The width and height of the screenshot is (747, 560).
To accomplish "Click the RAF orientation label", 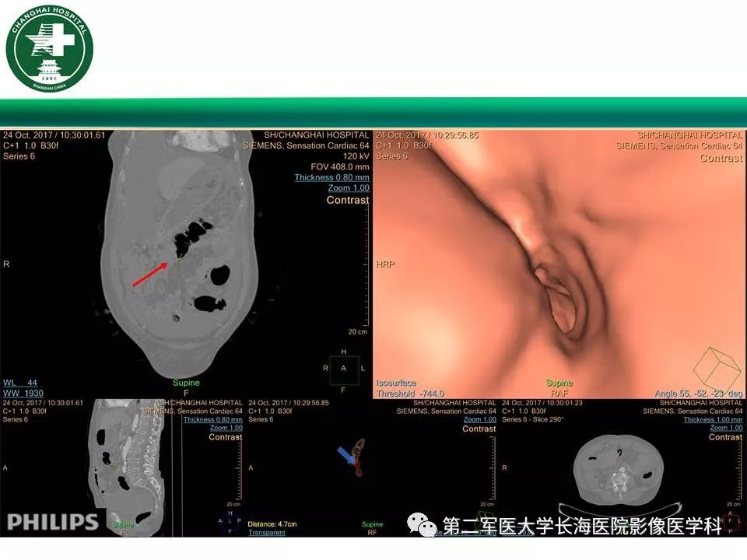I will point(559,394).
